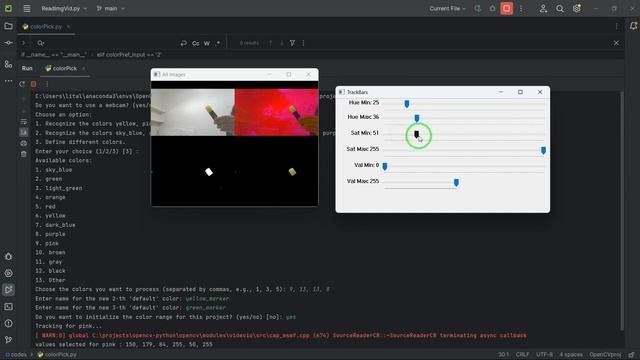Open Search Everywhere magnifier
The image size is (640, 360).
coord(560,8)
